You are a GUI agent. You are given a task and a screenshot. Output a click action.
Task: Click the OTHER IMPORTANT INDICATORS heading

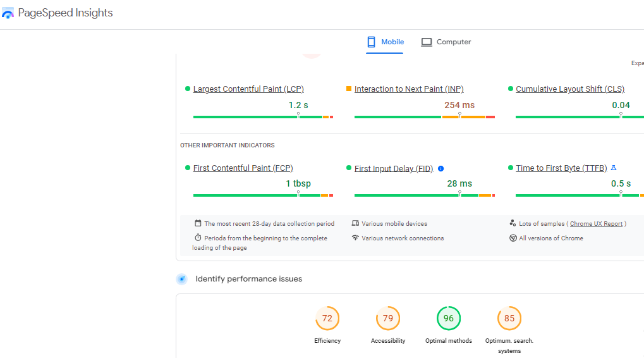(x=227, y=145)
